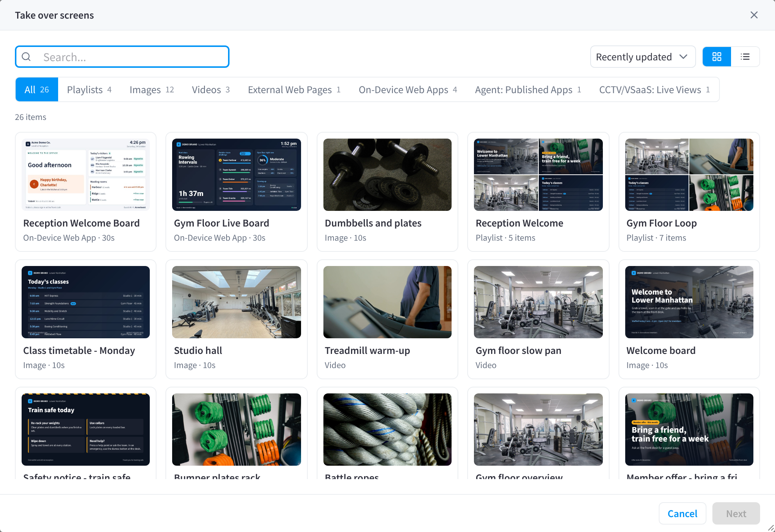Focus the Search input field
Viewport: 775px width, 532px height.
(122, 57)
